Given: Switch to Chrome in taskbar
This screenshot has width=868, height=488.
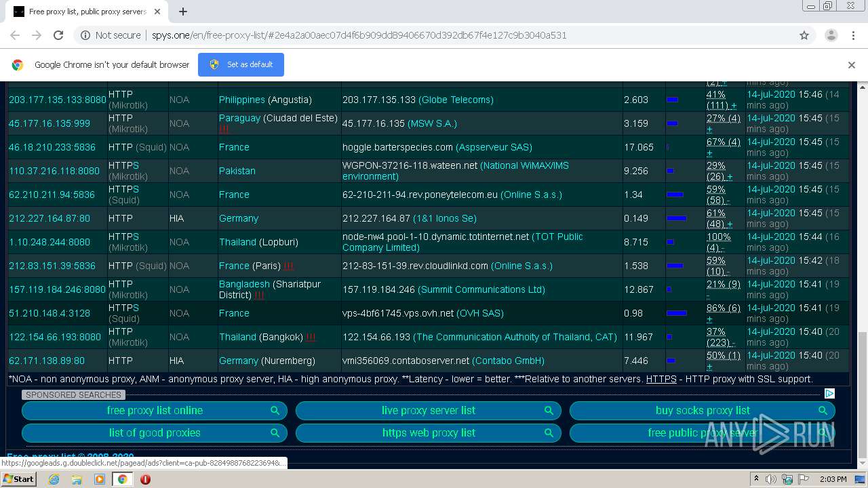Looking at the screenshot, I should click(123, 479).
